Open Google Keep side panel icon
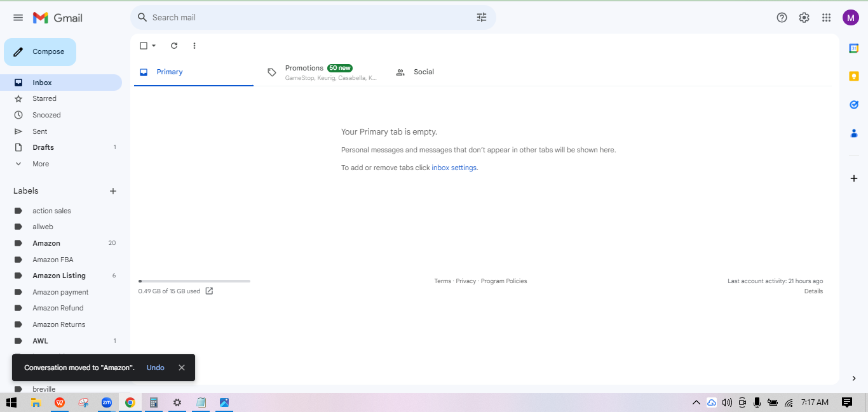Viewport: 868px width, 412px height. click(854, 76)
